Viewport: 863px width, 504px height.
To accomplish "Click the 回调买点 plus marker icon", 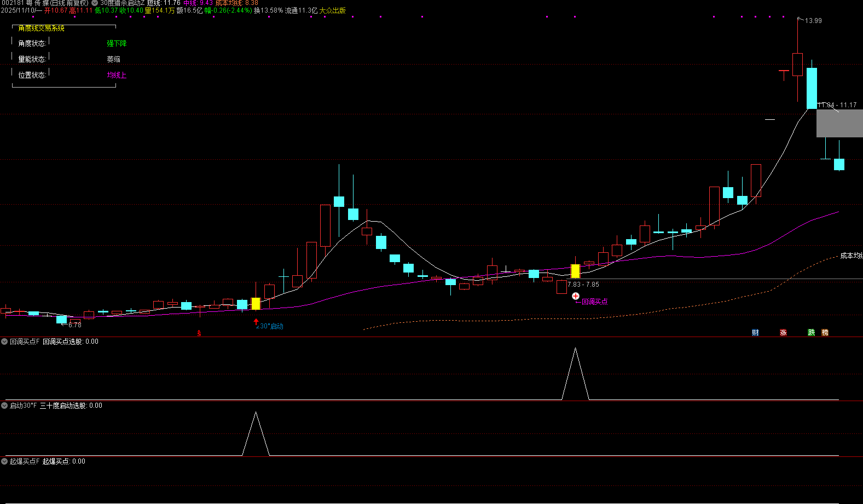I will coord(576,296).
